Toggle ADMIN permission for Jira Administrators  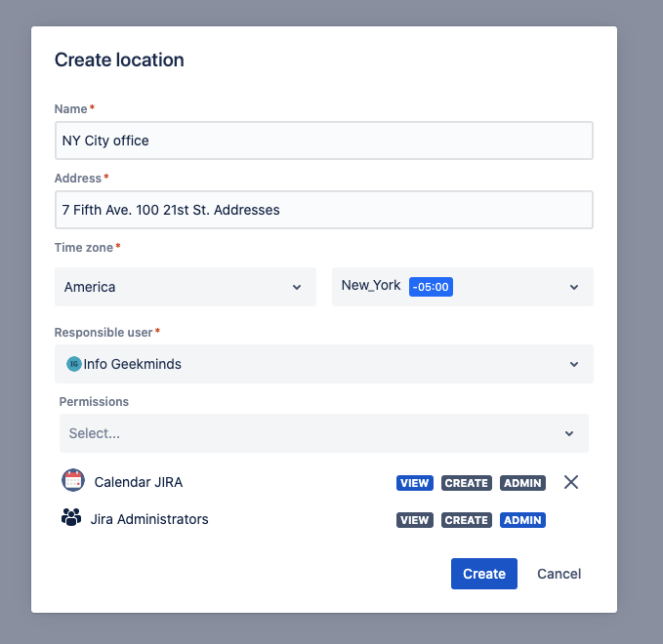pos(522,520)
